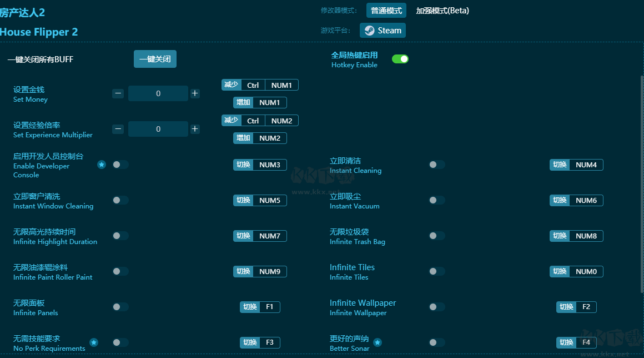Click Ctrl NUM1 decrease hotkey for money
The image size is (644, 358).
260,85
